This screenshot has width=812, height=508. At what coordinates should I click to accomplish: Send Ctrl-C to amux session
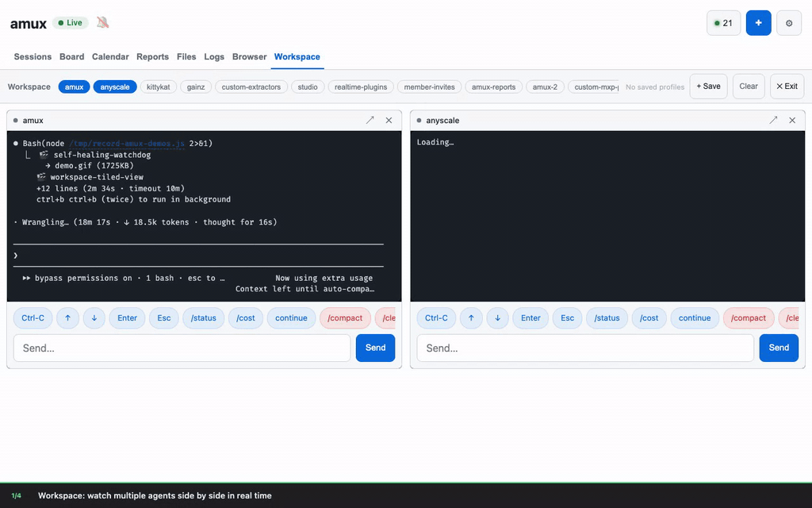pos(33,317)
